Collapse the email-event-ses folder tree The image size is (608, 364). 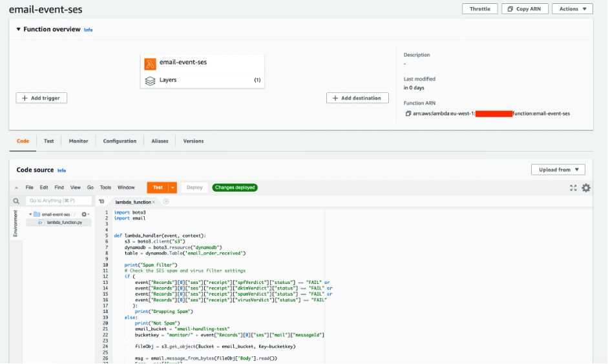coord(30,214)
